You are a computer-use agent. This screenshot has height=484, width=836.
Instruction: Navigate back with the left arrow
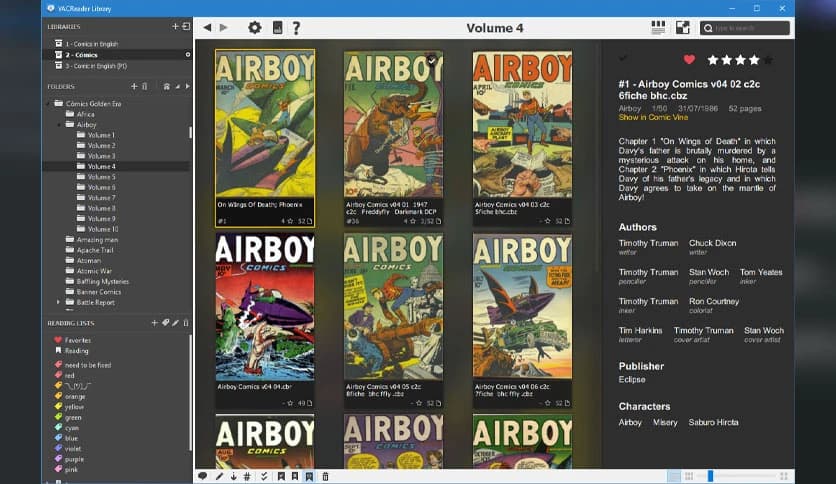point(207,28)
